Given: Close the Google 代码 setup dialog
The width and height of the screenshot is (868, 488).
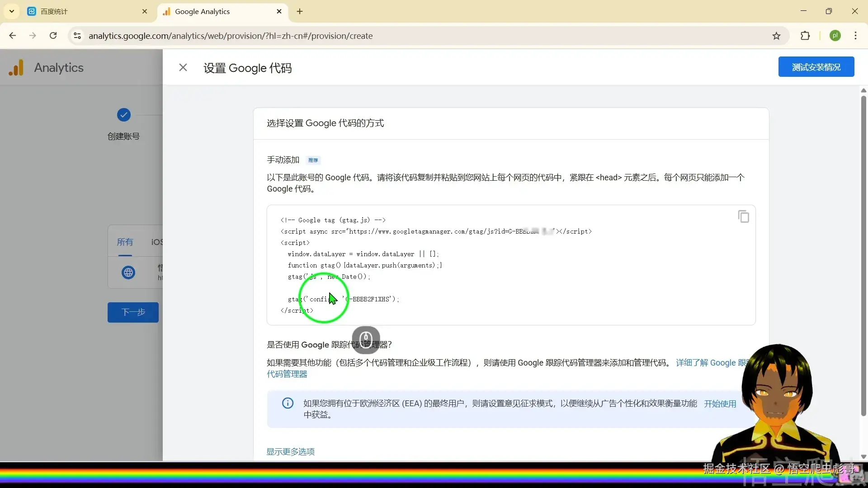Looking at the screenshot, I should coord(183,67).
